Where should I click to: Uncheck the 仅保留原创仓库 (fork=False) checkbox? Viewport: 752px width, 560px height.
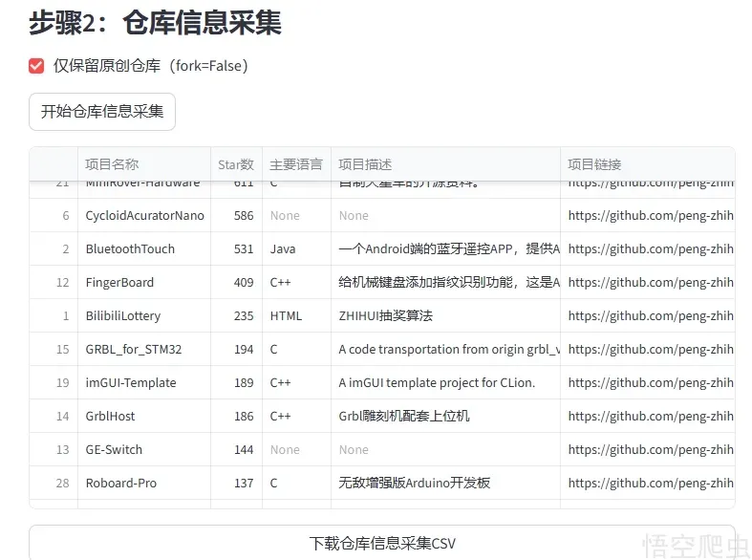tap(36, 66)
